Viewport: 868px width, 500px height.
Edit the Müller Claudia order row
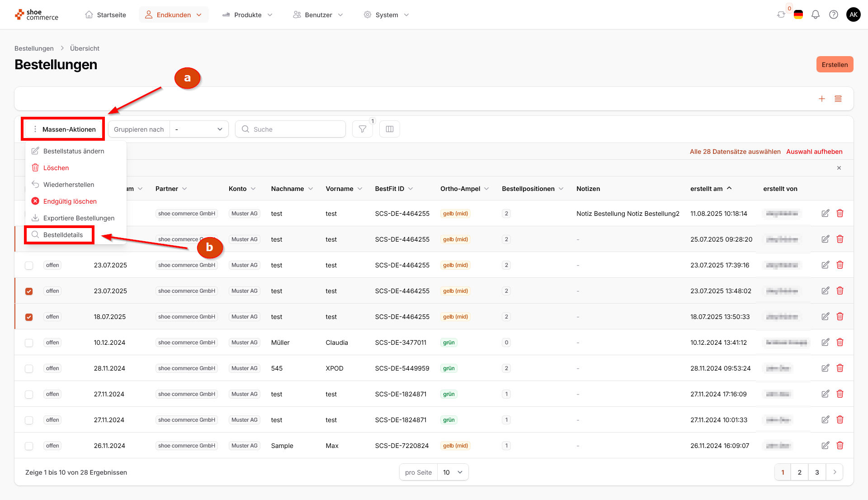click(825, 342)
